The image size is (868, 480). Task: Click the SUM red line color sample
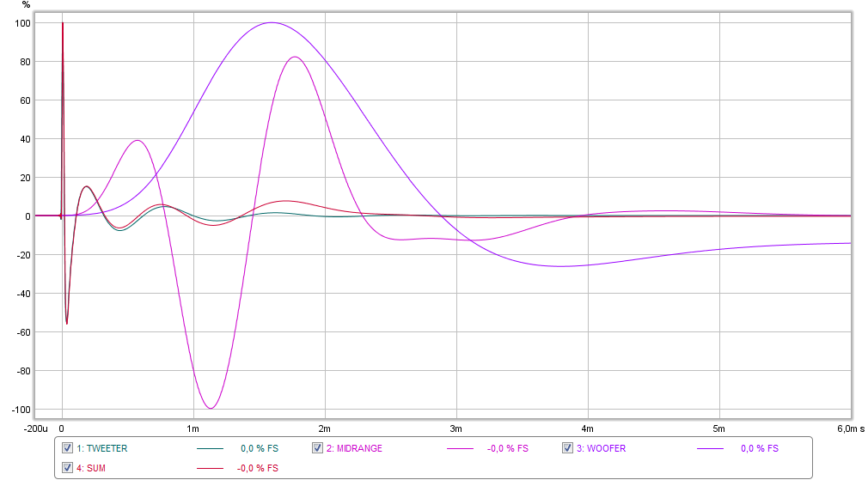210,468
